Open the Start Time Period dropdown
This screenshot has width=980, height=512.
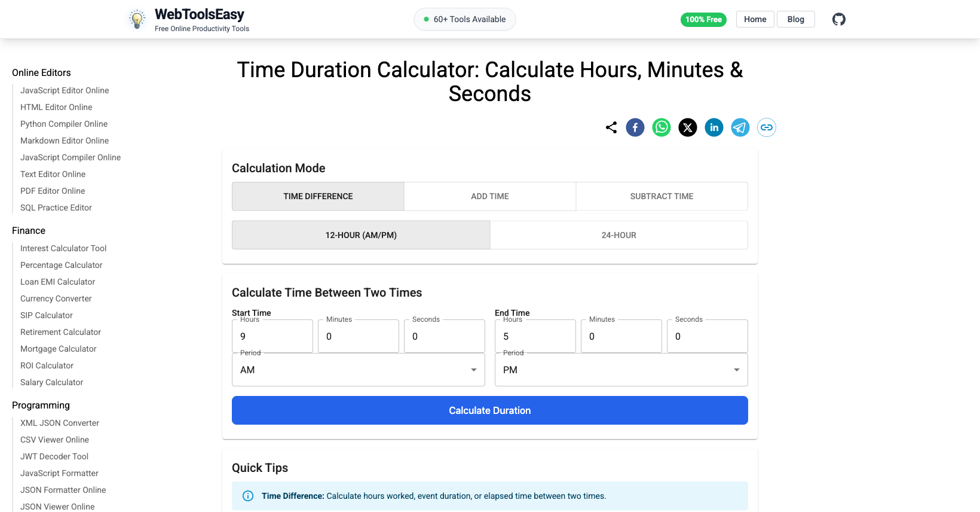point(358,370)
